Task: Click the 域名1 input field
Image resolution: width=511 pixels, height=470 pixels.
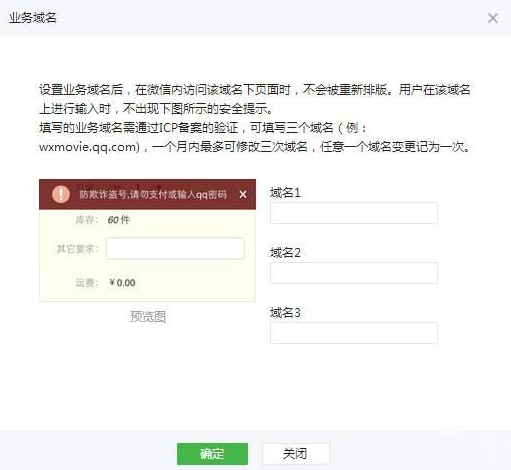Action: coord(354,213)
